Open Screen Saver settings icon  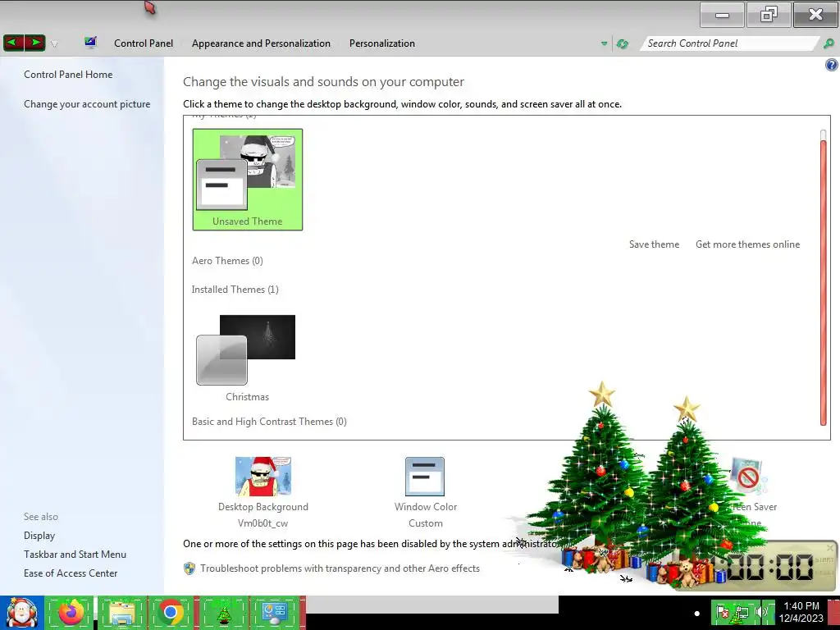click(x=747, y=477)
